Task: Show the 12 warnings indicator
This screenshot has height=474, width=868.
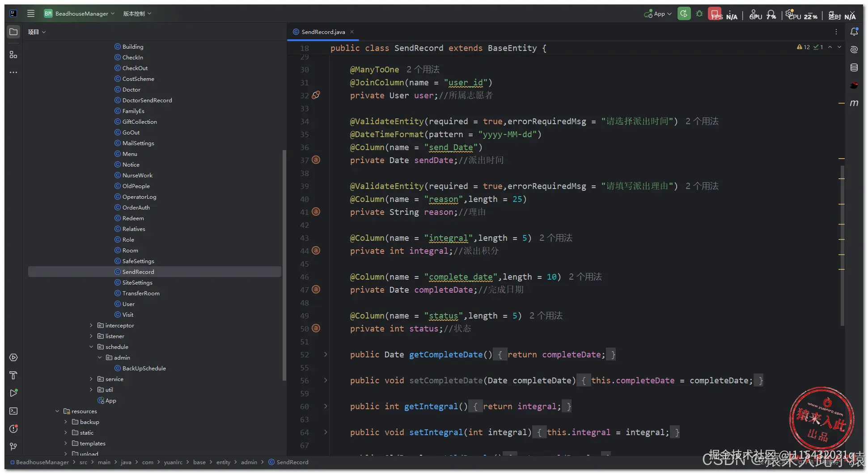Action: 803,47
